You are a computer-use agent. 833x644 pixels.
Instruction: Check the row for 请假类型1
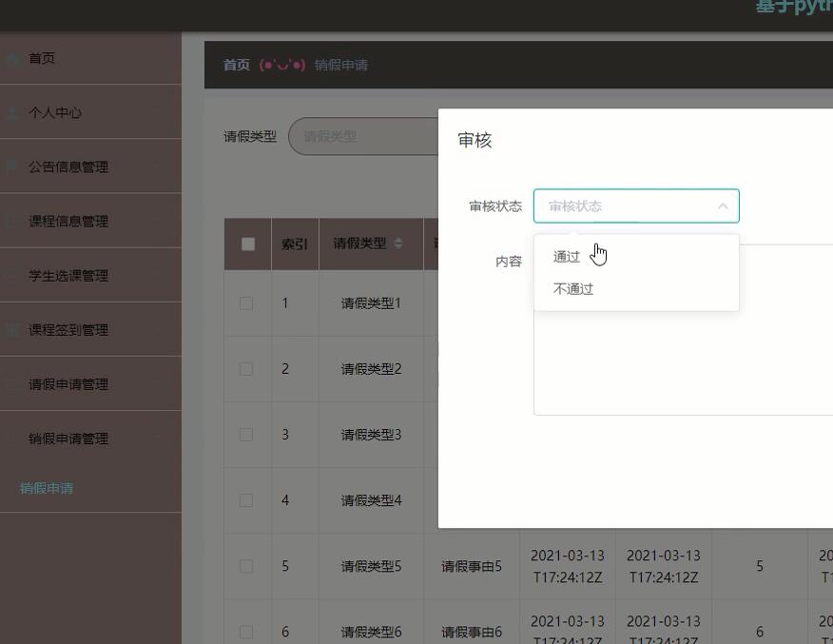coord(247,303)
